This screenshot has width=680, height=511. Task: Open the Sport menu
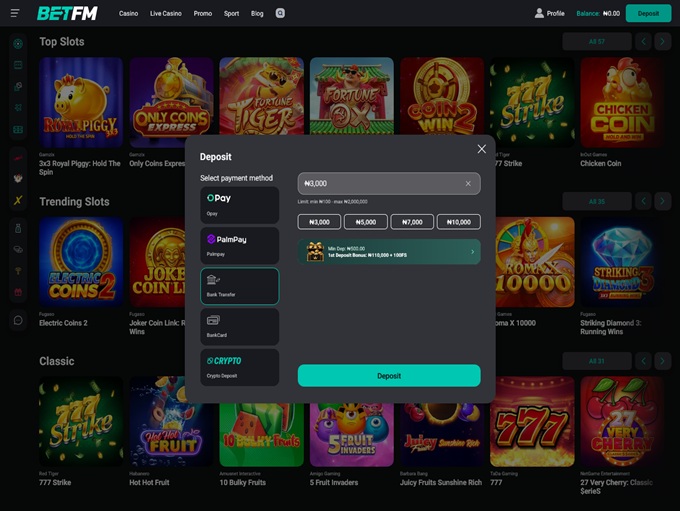click(x=231, y=13)
